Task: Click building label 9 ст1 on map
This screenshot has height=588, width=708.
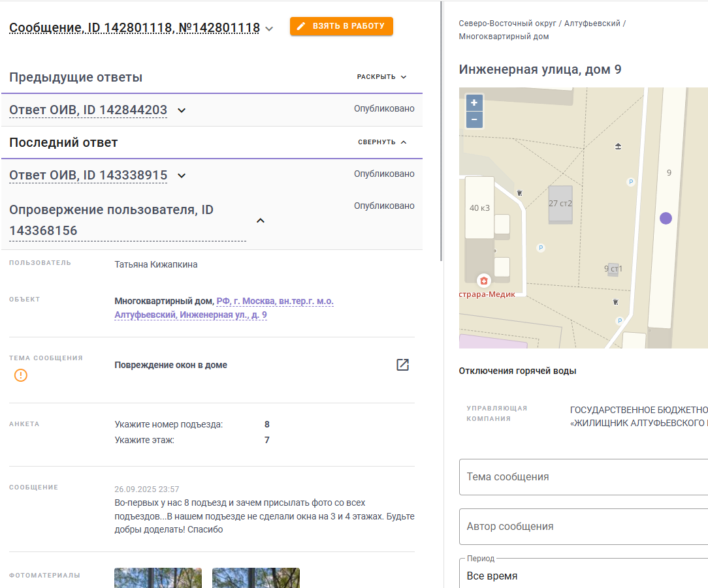Action: click(613, 269)
